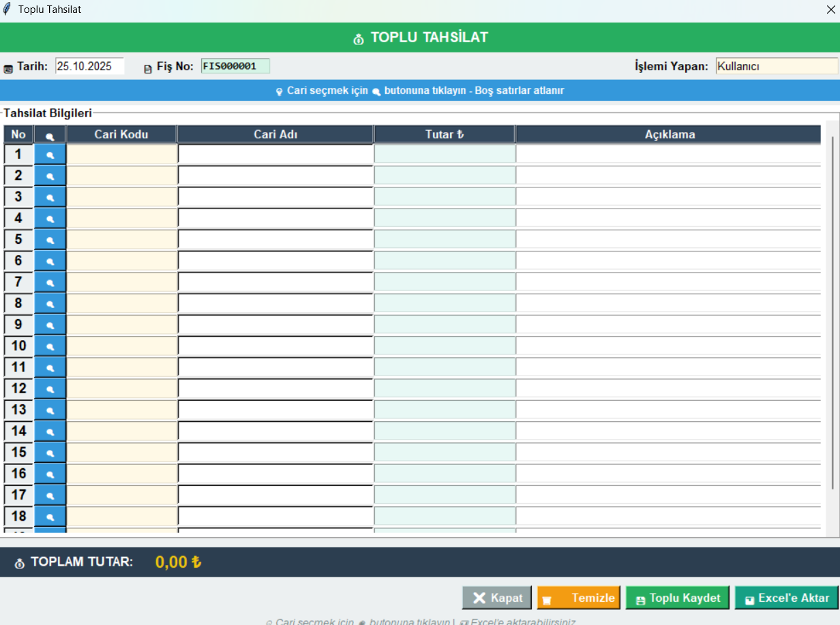Click the İşlemi Yapan input field

click(x=776, y=66)
